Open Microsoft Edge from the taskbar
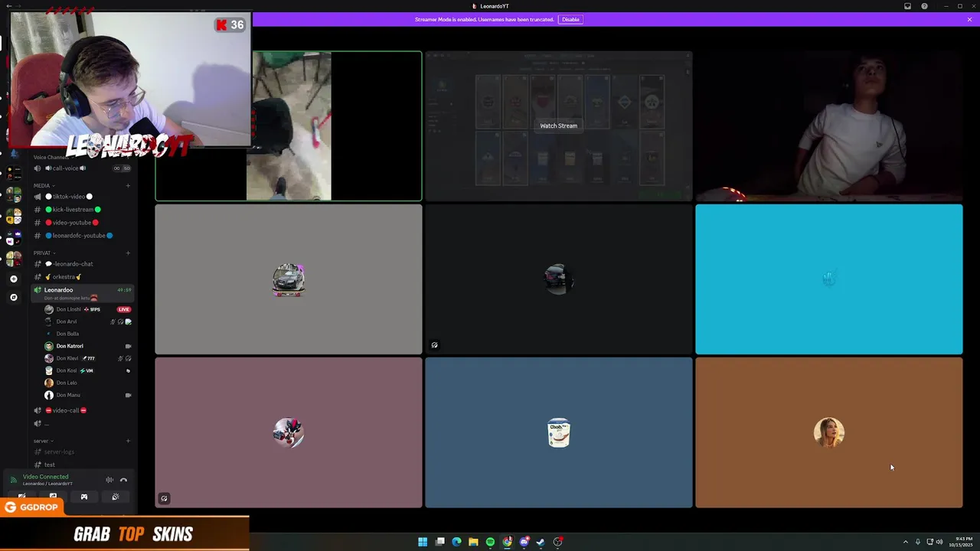This screenshot has width=980, height=551. pos(456,542)
